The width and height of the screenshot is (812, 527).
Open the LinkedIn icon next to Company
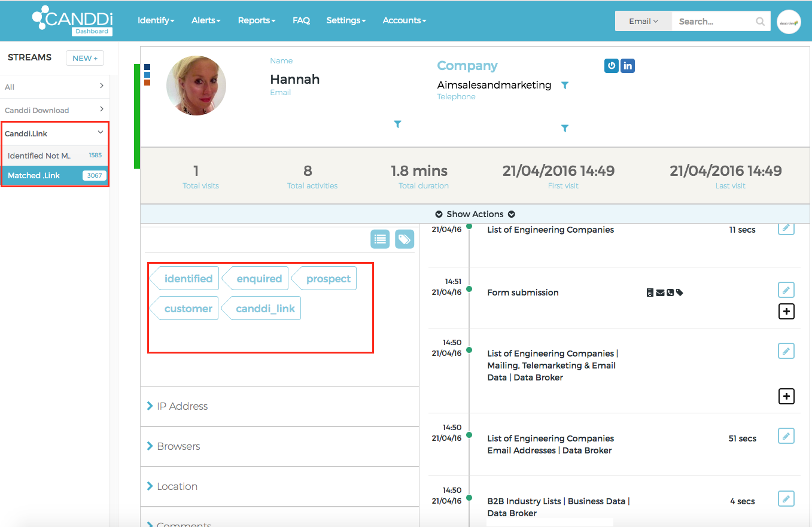coord(627,66)
